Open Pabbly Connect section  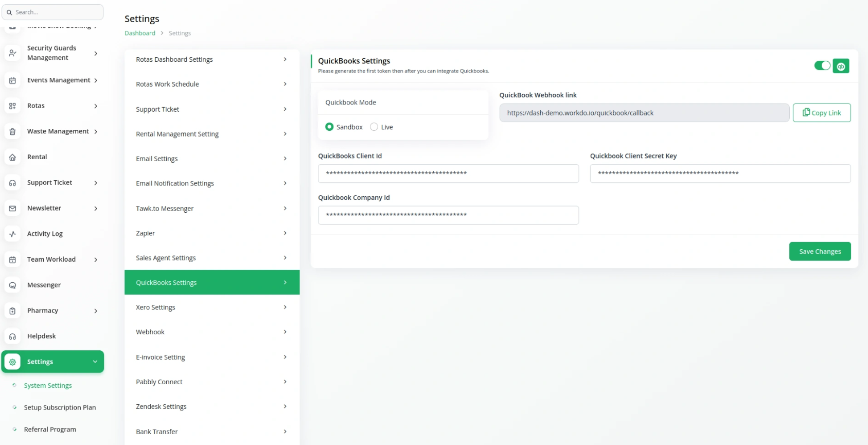tap(212, 382)
